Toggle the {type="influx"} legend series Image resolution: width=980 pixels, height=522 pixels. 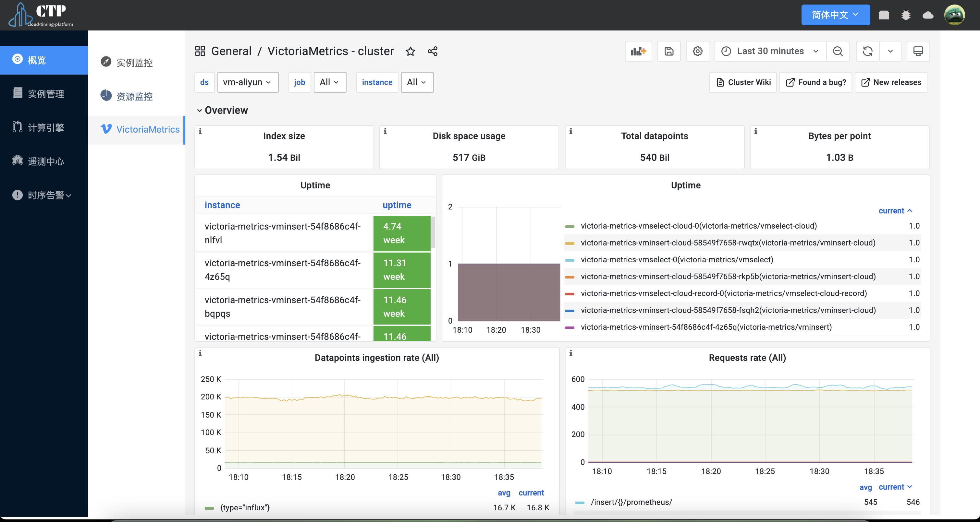pyautogui.click(x=245, y=507)
